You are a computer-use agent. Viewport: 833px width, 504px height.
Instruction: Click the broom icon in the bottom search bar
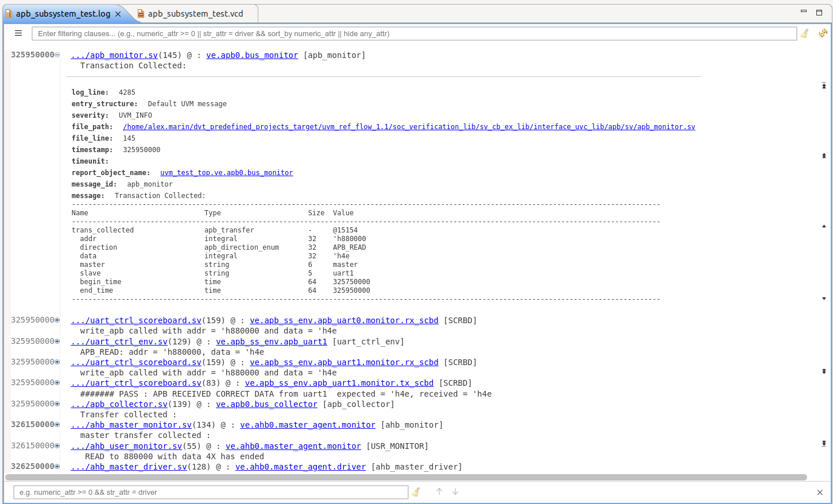pyautogui.click(x=415, y=492)
